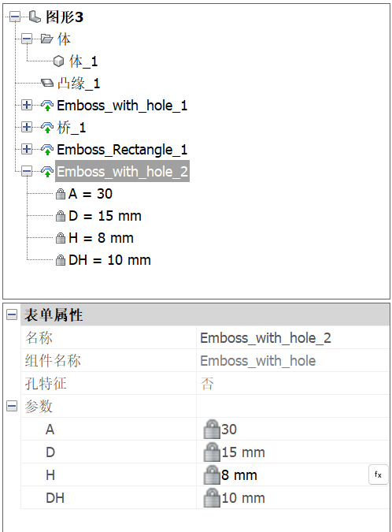This screenshot has height=532, width=392.
Task: Click the 桥_1 bridge feature icon
Action: [x=47, y=127]
